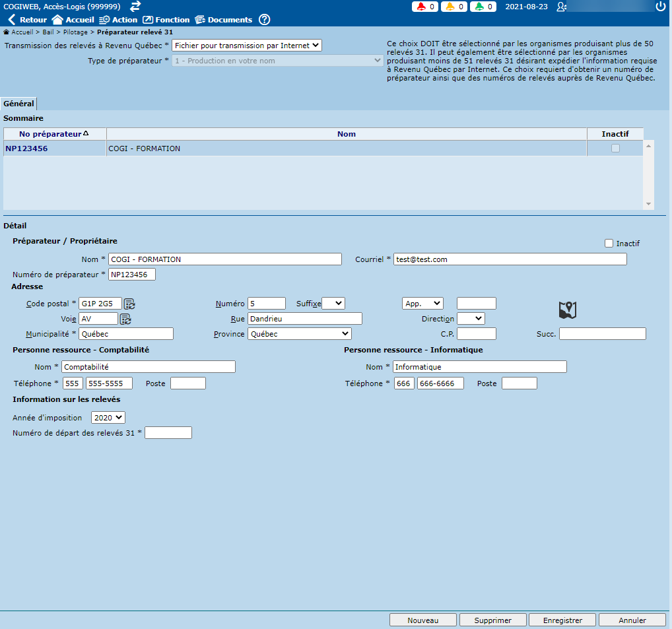672x629 pixels.
Task: Click the lookup icon beside Code postal
Action: (129, 304)
